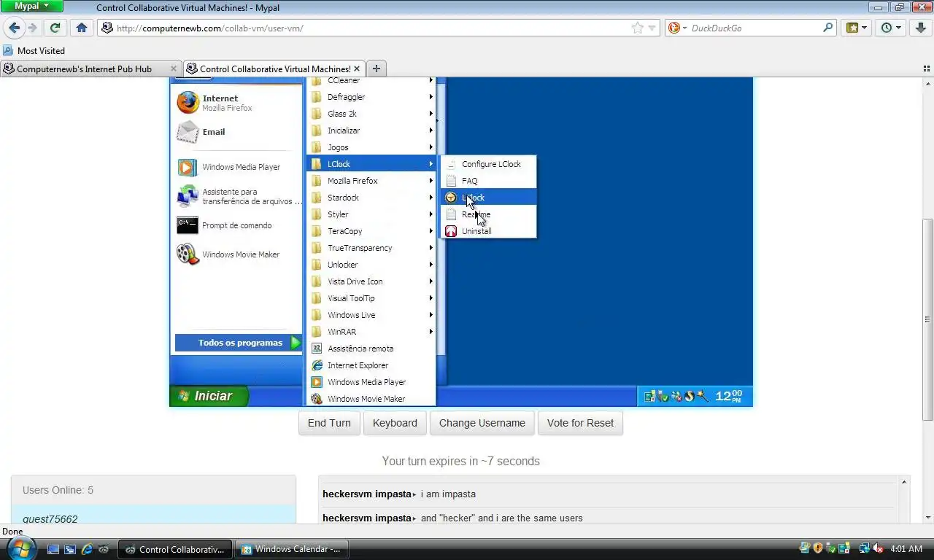Open the Visual ToolTip submenu
The image size is (934, 560).
tap(371, 298)
